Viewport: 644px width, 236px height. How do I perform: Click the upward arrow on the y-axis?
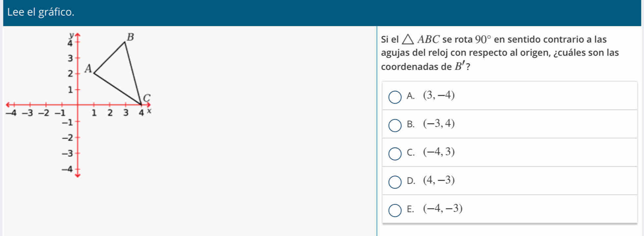point(77,35)
